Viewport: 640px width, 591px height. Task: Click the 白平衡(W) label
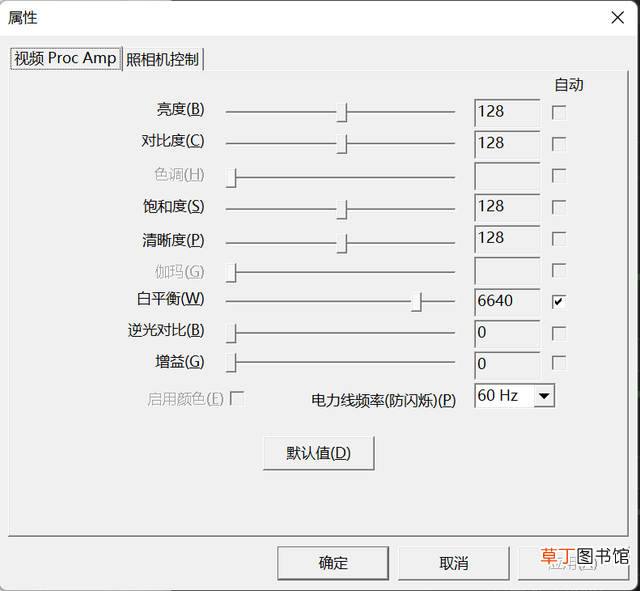(x=171, y=299)
